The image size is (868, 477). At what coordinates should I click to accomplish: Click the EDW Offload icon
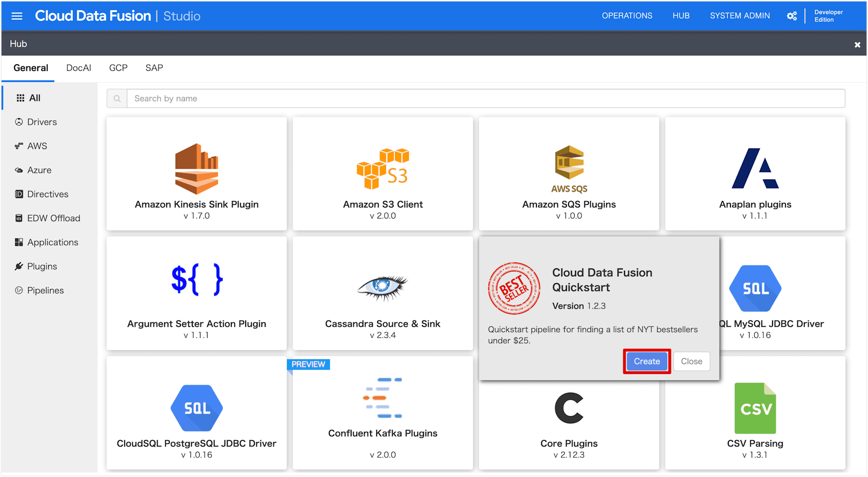pyautogui.click(x=19, y=218)
